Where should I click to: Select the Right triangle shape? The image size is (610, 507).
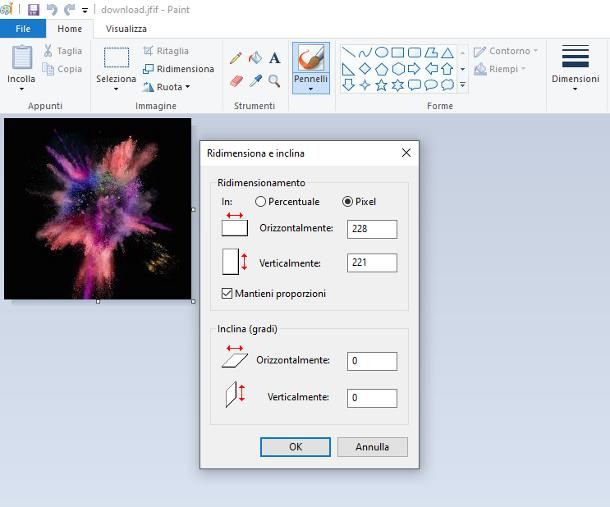coord(348,69)
